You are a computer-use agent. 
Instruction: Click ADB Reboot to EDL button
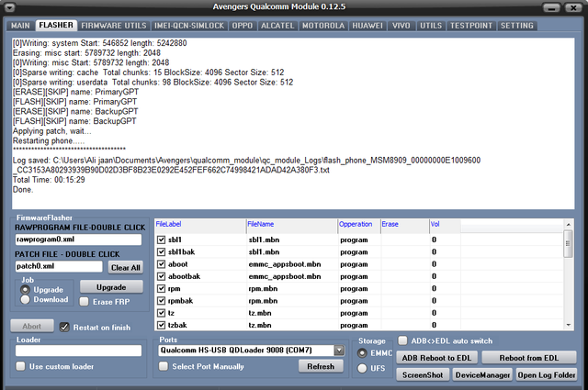(436, 358)
